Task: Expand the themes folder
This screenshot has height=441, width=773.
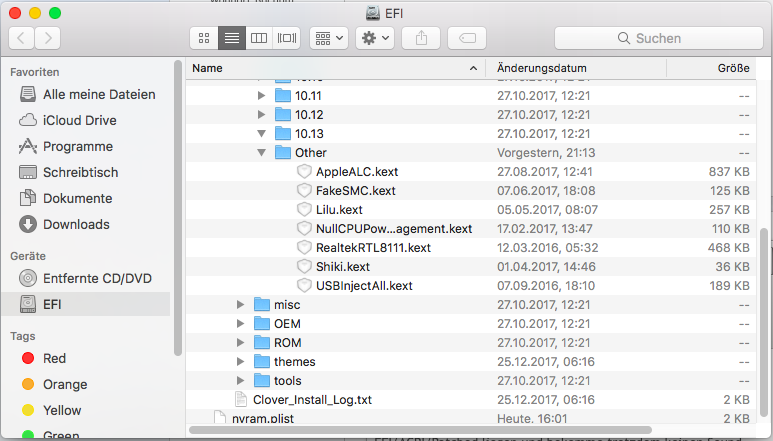Action: pyautogui.click(x=241, y=362)
